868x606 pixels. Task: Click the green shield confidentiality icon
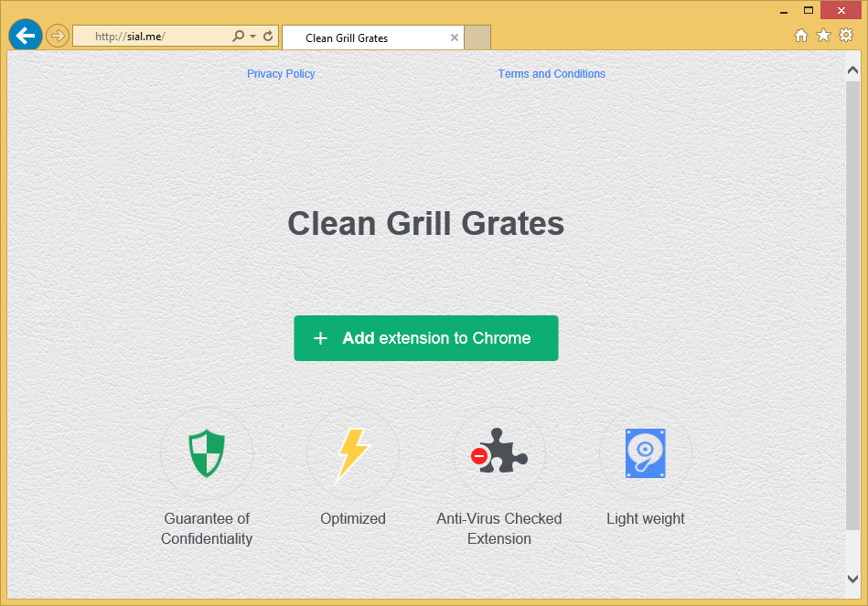tap(207, 453)
